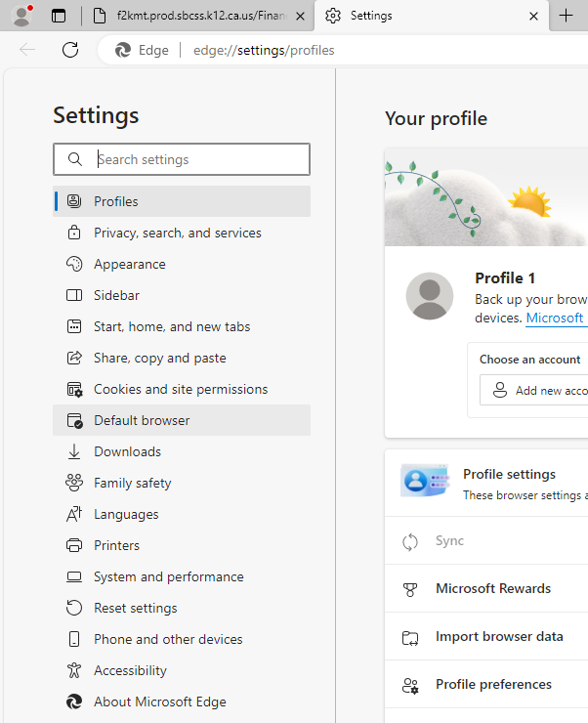Click the browser refresh button
Screen dimensions: 588x723
pos(70,50)
